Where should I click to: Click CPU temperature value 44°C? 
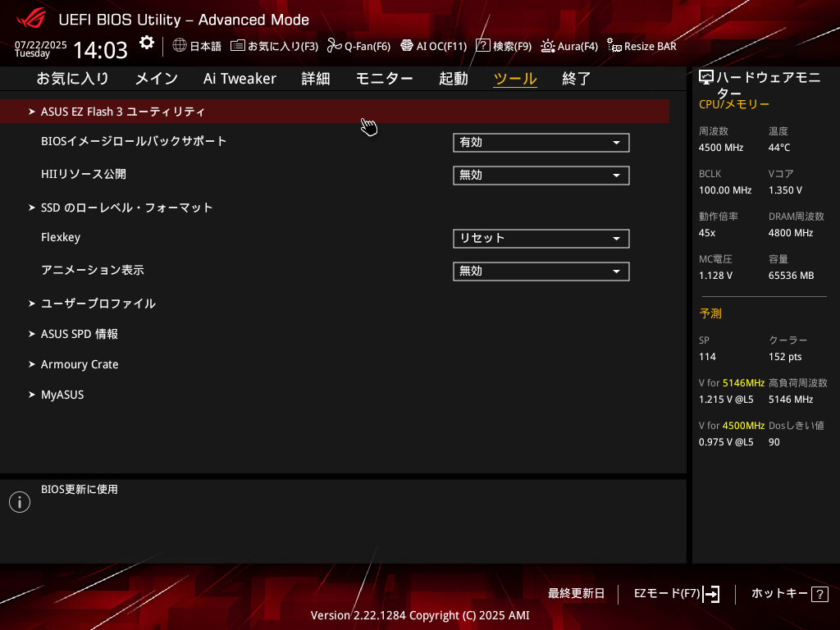click(x=779, y=148)
